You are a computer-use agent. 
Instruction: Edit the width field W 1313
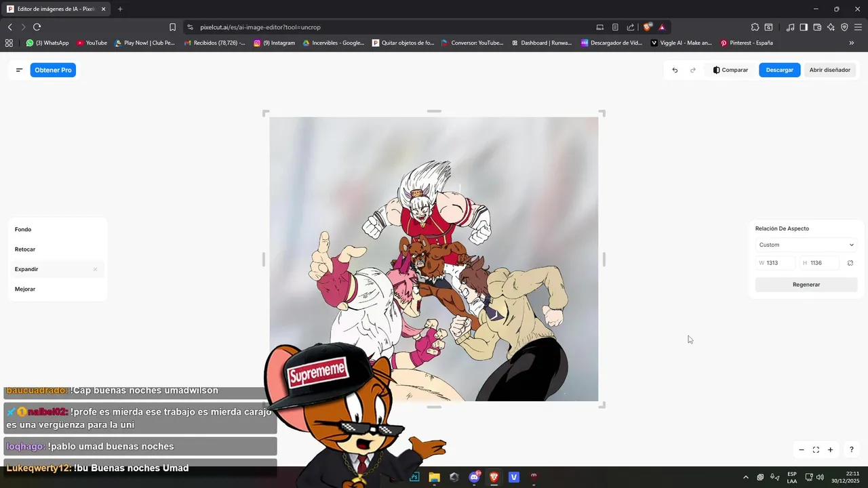tap(775, 263)
